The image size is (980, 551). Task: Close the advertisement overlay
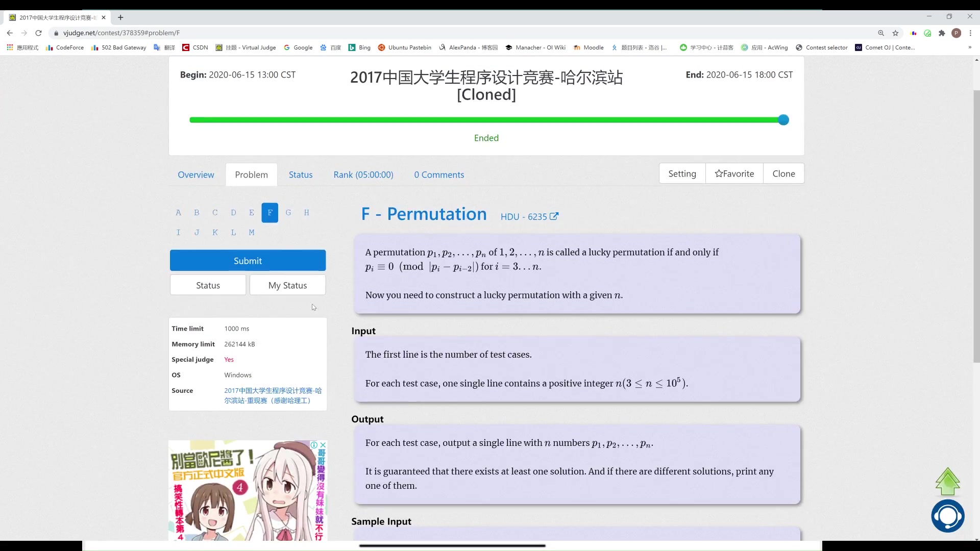pos(323,445)
